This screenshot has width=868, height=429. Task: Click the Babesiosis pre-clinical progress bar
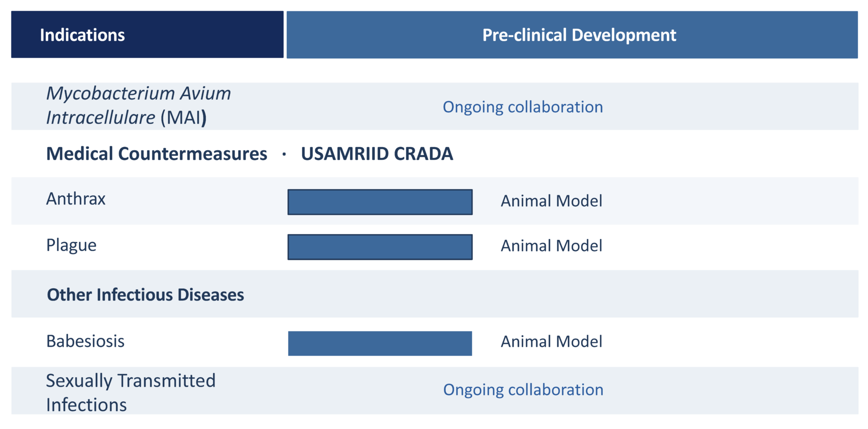pyautogui.click(x=380, y=343)
